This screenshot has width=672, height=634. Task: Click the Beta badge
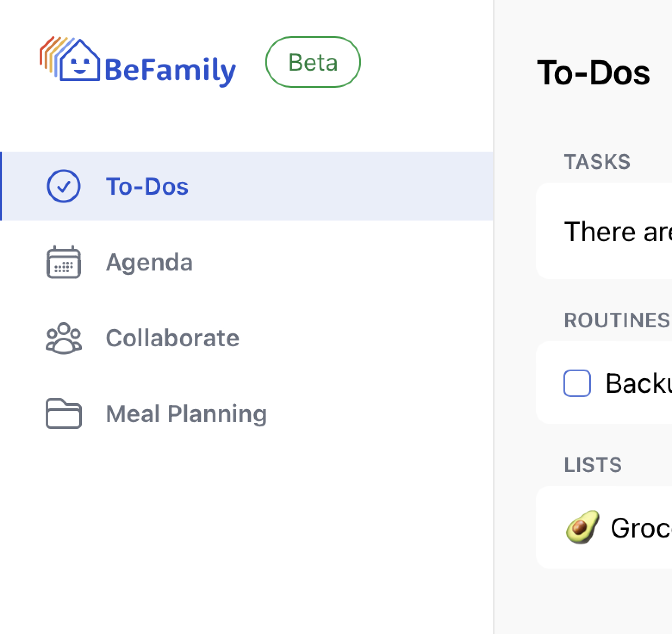[313, 62]
